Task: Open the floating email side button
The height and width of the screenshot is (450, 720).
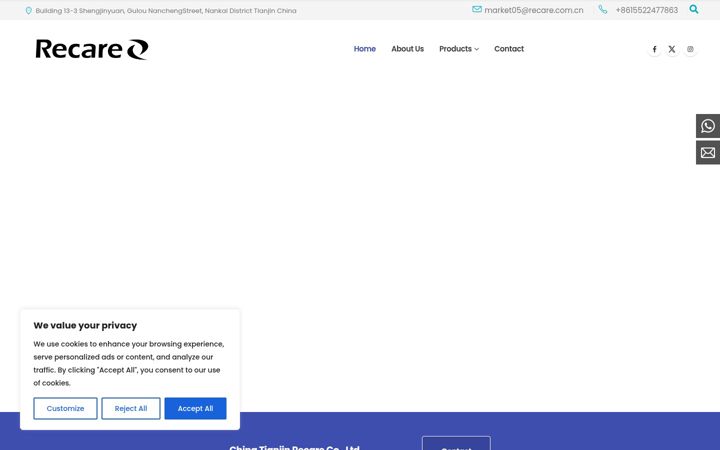Action: tap(708, 152)
